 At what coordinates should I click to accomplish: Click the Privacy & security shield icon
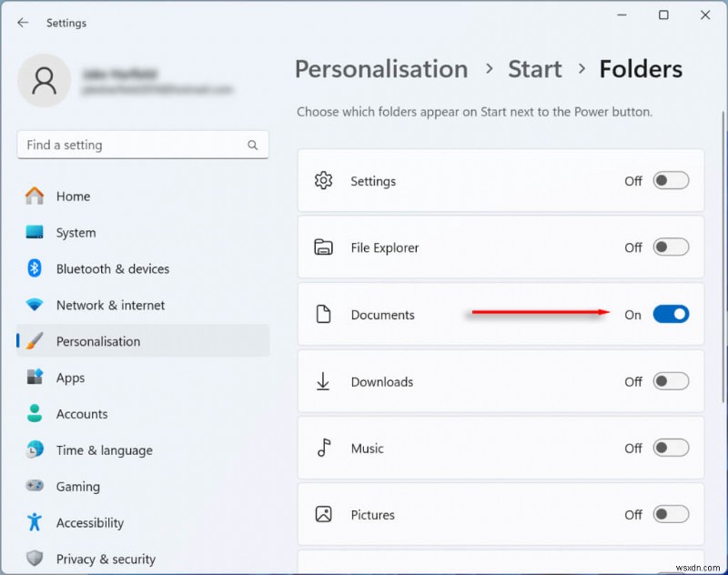pyautogui.click(x=35, y=559)
